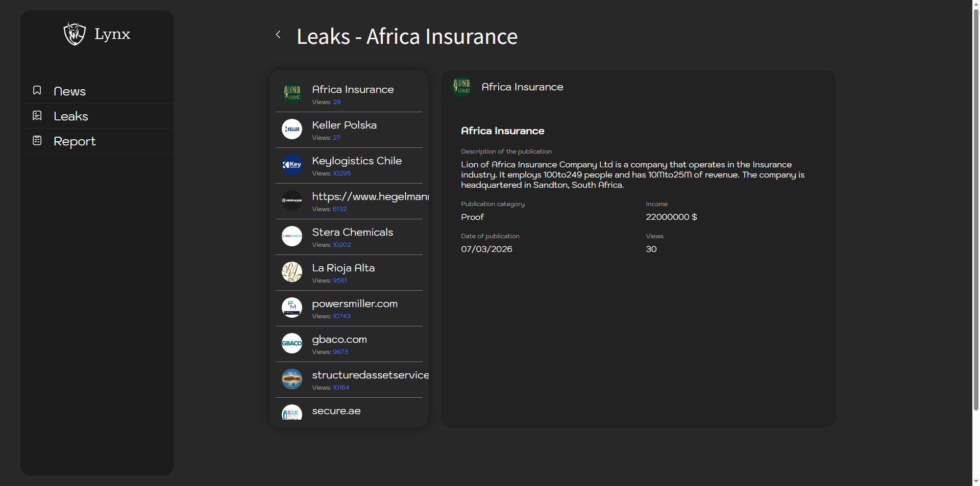Open the Leaks menu item

click(x=71, y=116)
